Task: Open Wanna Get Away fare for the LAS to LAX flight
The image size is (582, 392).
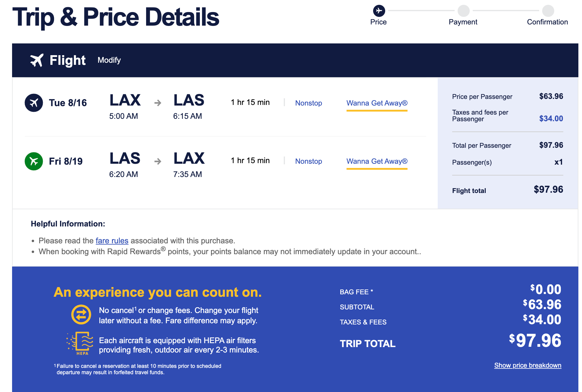Action: 377,161
